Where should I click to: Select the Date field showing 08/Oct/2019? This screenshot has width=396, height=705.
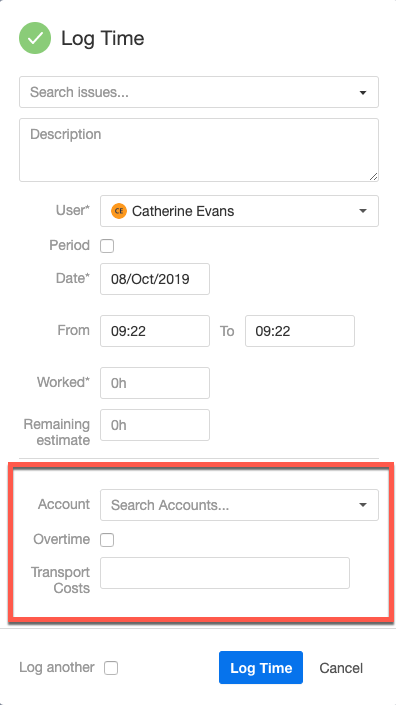click(x=155, y=279)
